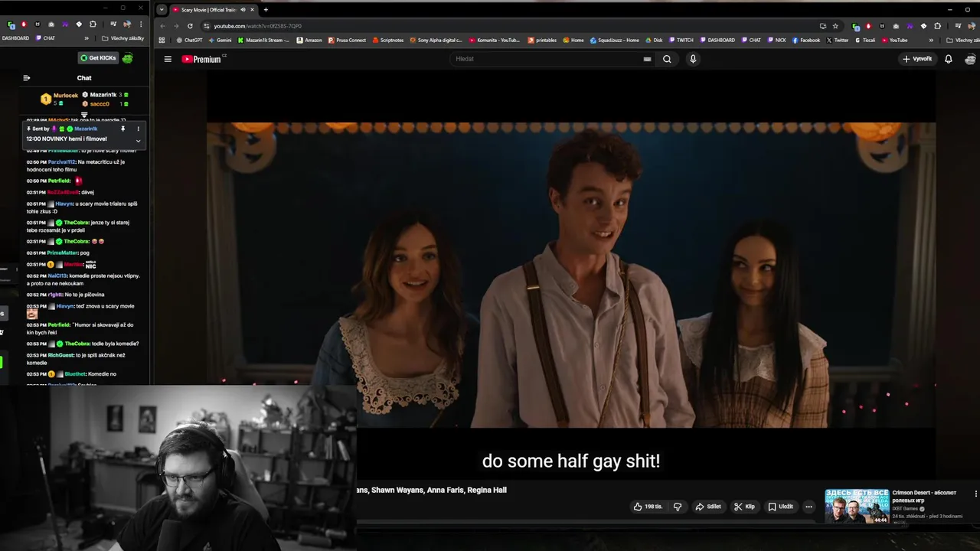Screen dimensions: 980x551
Task: Open a new browser tab
Action: (x=266, y=10)
